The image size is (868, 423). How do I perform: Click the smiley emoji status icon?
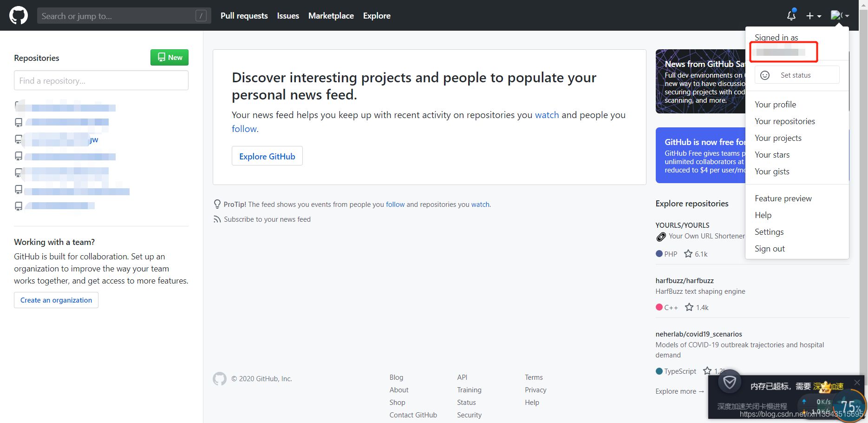coord(765,75)
